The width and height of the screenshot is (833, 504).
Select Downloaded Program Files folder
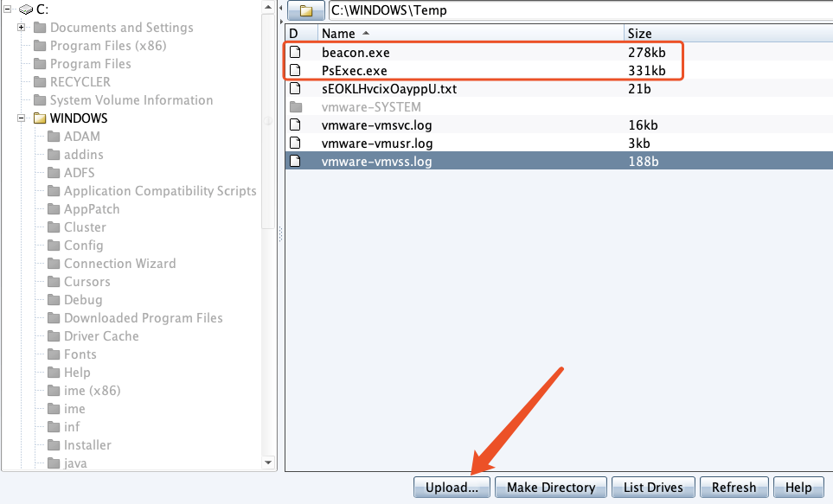143,317
